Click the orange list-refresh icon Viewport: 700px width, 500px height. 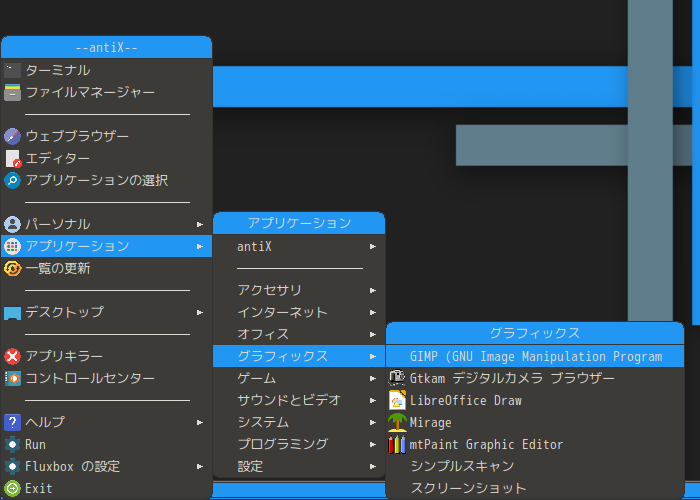12,268
